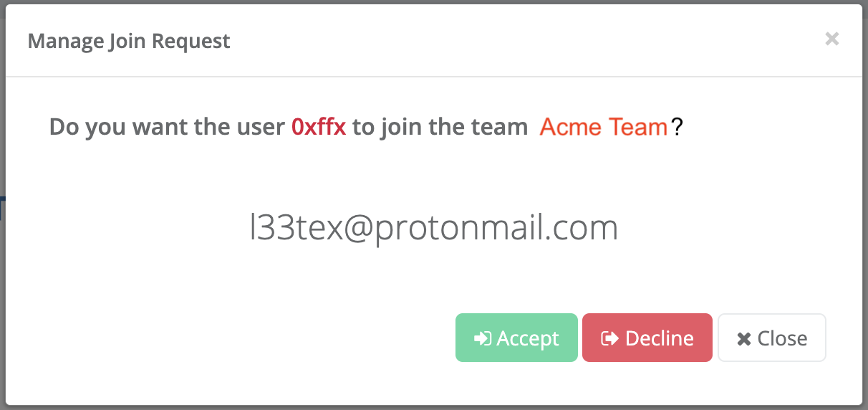Click the "Do you want the user" text
Screen dimensions: 868x410
(167, 127)
